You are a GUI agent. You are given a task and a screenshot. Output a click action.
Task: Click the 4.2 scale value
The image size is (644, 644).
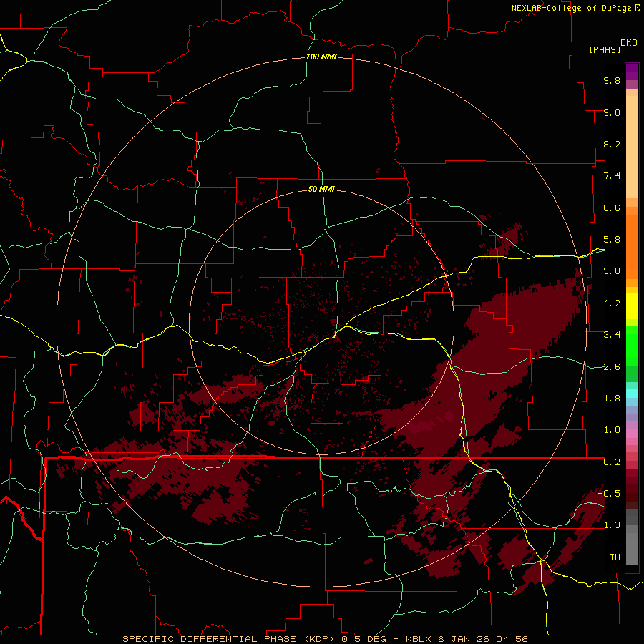click(x=612, y=303)
